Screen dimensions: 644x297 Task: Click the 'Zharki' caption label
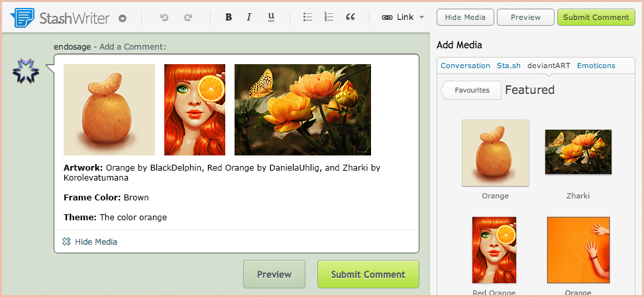click(578, 196)
